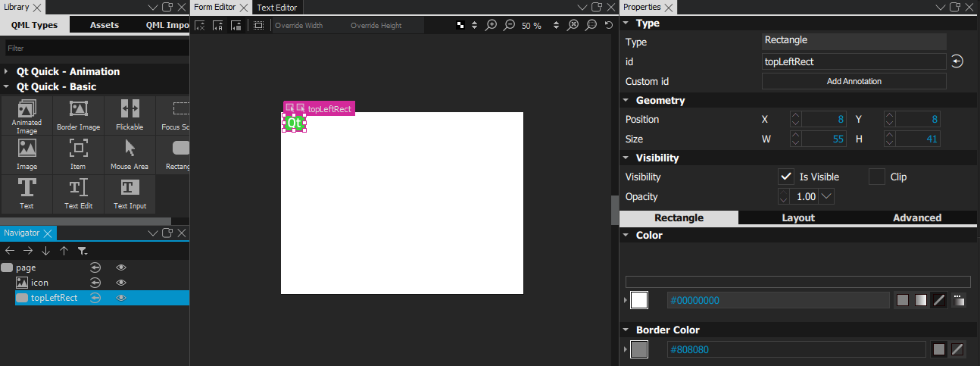This screenshot has width=980, height=366.
Task: Collapse the Geometry section
Action: [x=626, y=100]
